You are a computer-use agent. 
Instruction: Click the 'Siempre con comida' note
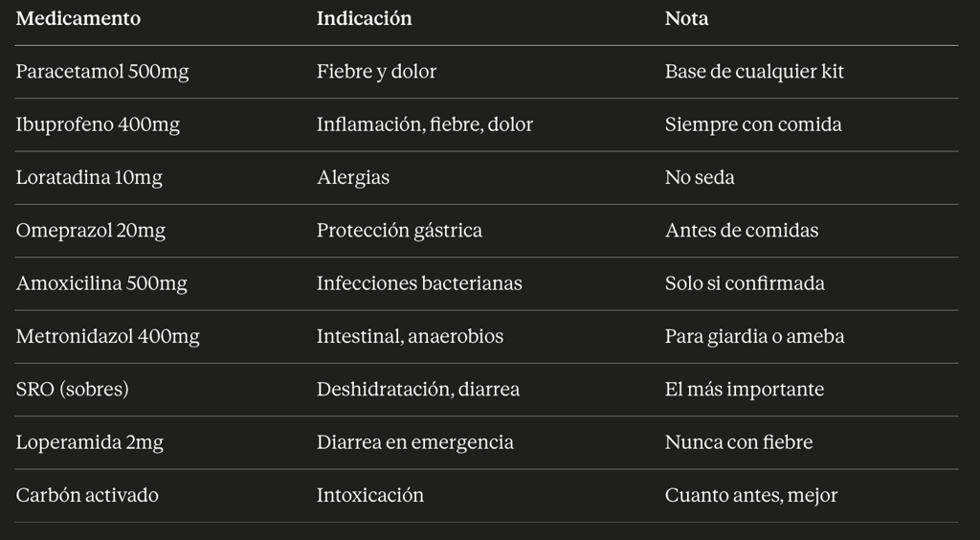[753, 124]
